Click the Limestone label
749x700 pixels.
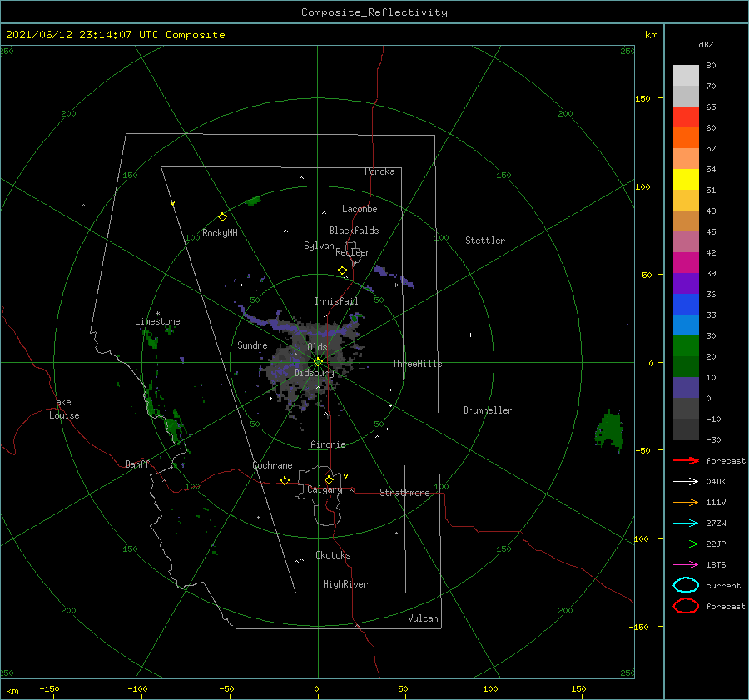157,321
